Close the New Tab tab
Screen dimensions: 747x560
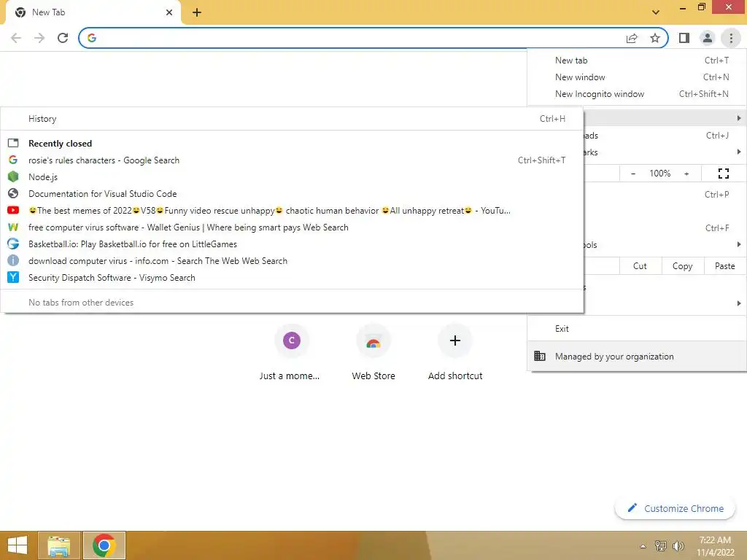click(x=169, y=12)
